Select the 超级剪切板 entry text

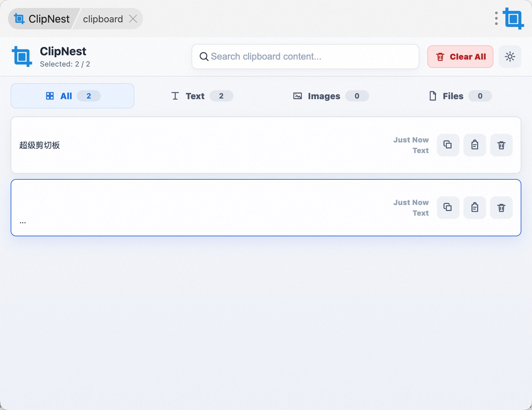click(x=40, y=145)
